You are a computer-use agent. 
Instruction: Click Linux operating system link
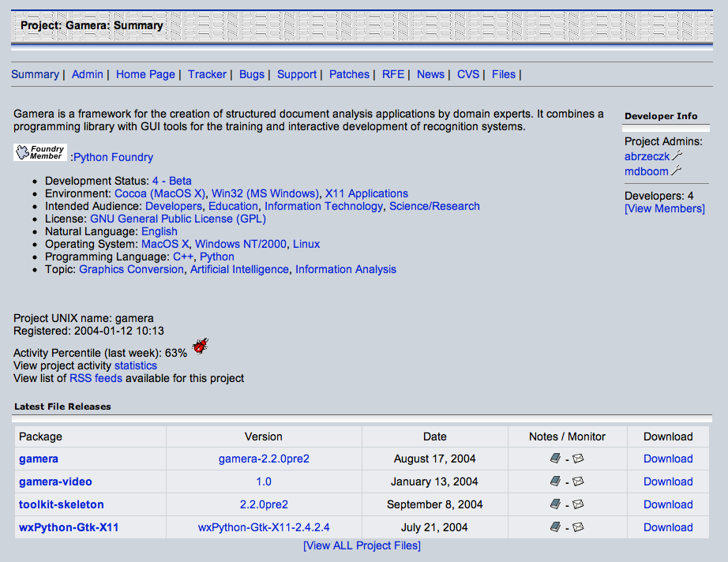pos(306,244)
